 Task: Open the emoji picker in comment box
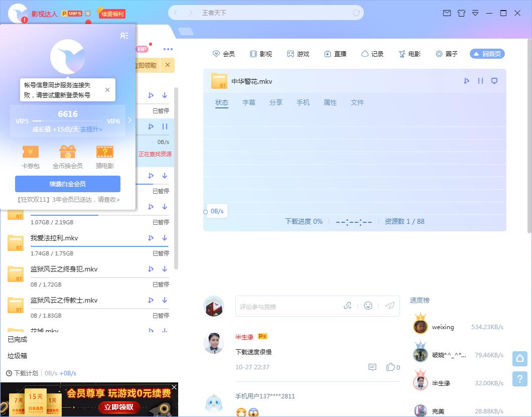[x=368, y=306]
